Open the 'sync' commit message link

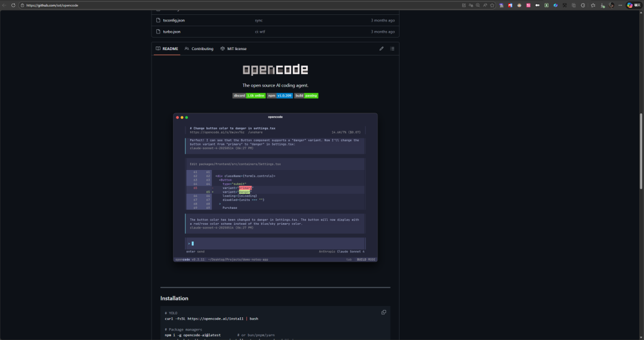pyautogui.click(x=259, y=20)
